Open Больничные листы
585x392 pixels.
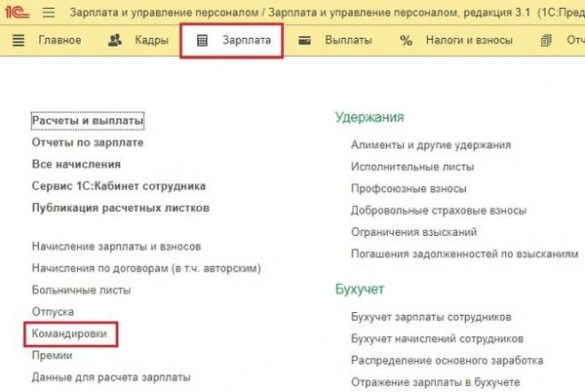click(x=81, y=290)
